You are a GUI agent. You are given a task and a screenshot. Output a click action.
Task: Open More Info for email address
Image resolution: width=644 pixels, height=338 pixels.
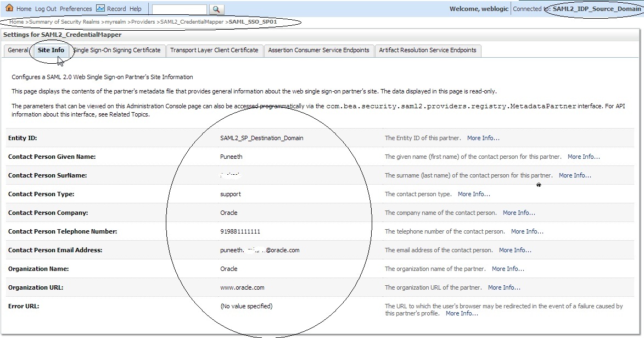point(515,250)
